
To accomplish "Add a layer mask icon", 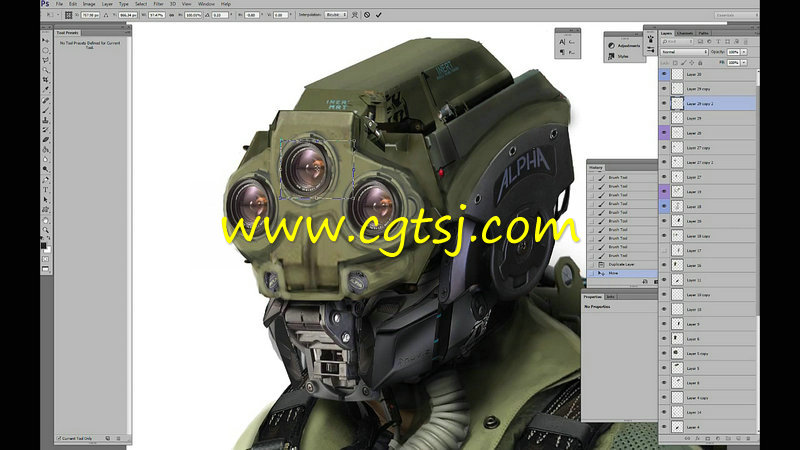I will click(708, 438).
